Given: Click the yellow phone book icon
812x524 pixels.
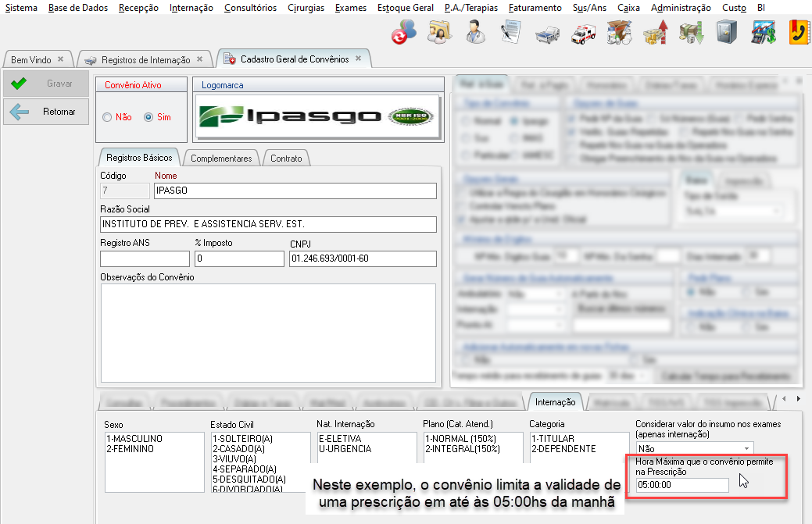Looking at the screenshot, I should (x=799, y=33).
